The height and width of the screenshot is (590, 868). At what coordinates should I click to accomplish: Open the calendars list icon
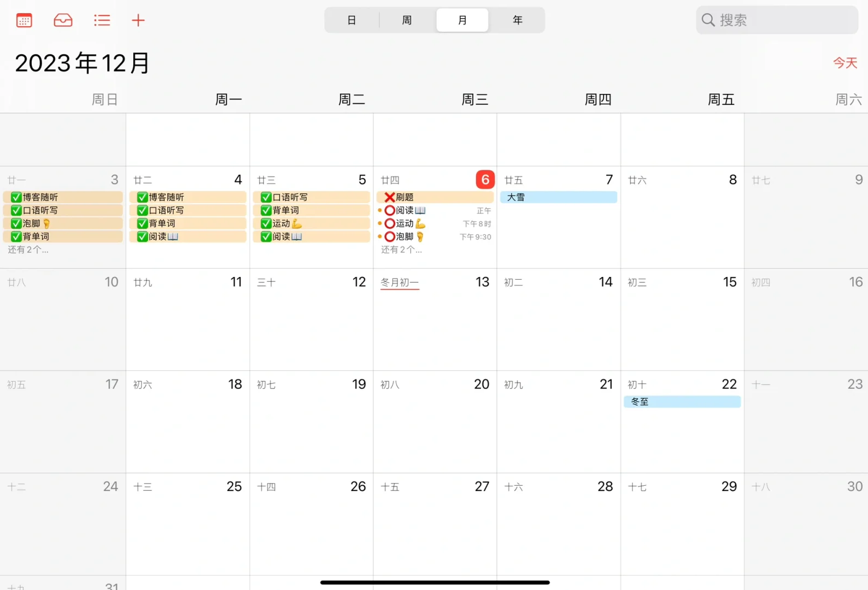point(24,20)
